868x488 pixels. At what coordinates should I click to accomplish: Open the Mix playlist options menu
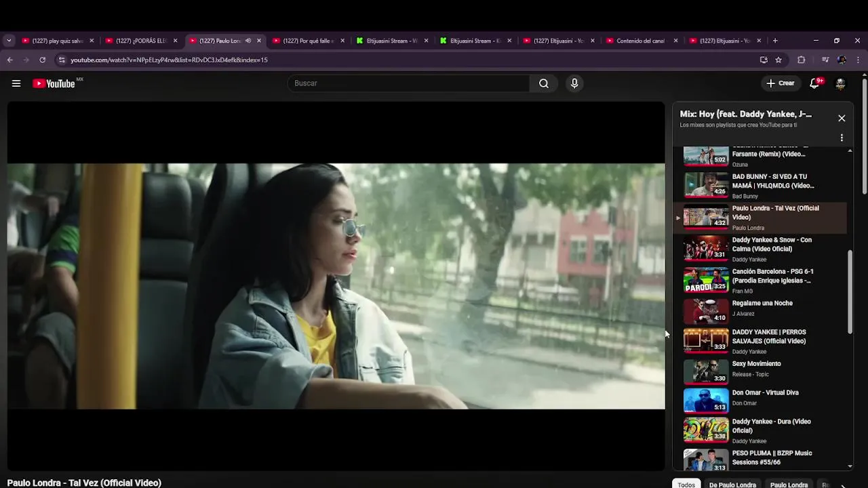pyautogui.click(x=842, y=138)
